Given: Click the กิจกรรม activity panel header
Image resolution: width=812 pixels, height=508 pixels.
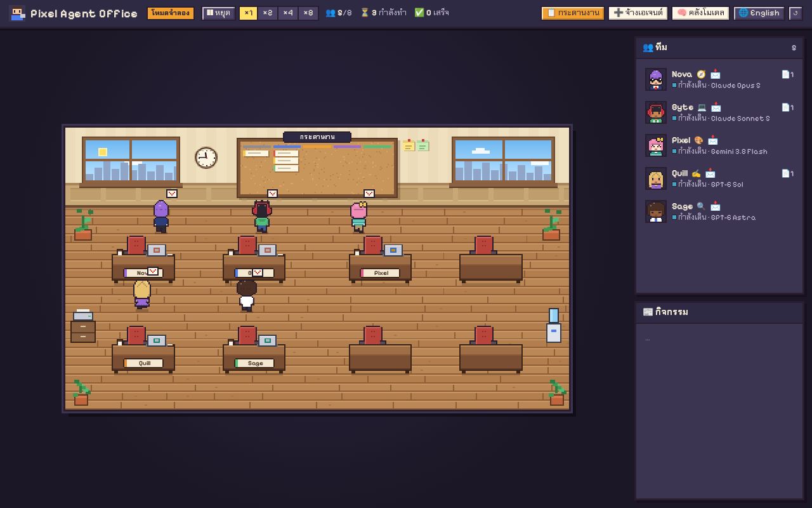Looking at the screenshot, I should point(720,312).
